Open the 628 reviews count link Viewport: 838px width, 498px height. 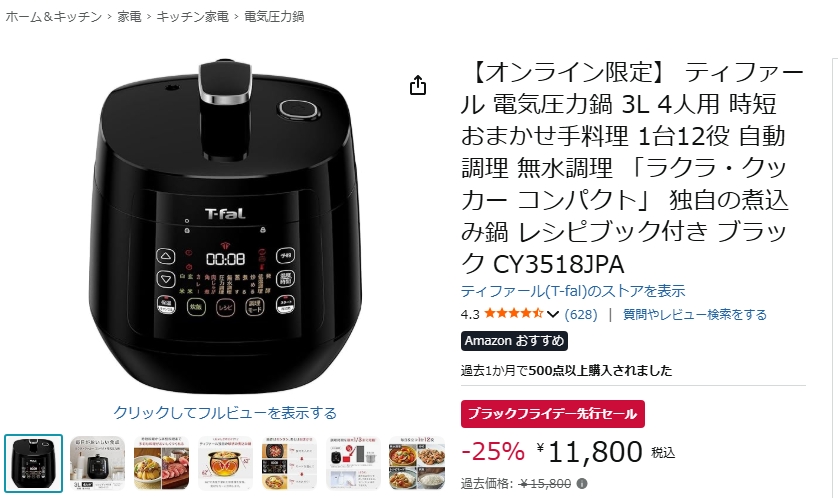(581, 314)
